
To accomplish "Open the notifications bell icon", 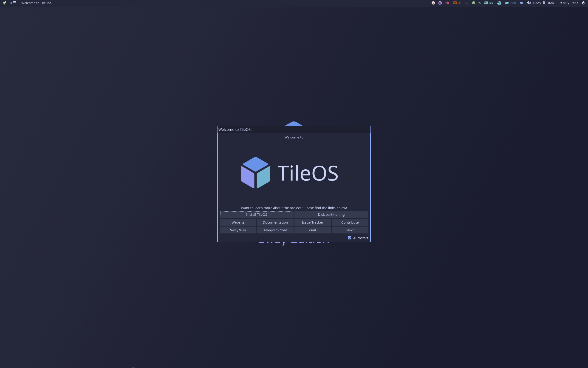I will point(467,3).
